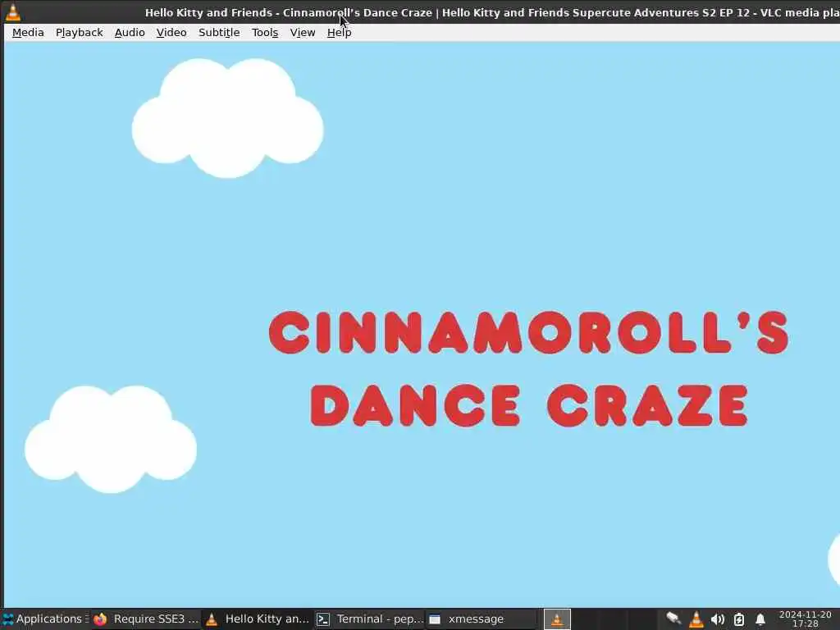Viewport: 840px width, 630px height.
Task: Open the Media menu
Action: (28, 33)
